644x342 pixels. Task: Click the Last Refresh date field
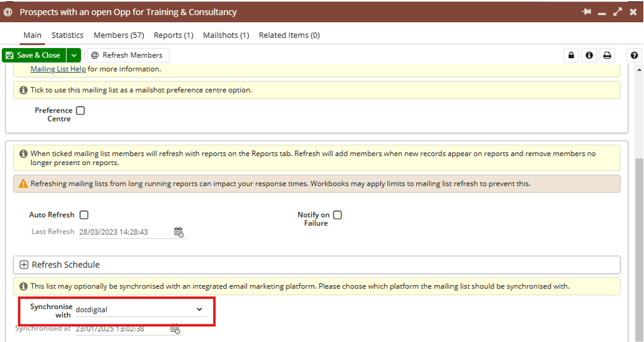click(125, 232)
